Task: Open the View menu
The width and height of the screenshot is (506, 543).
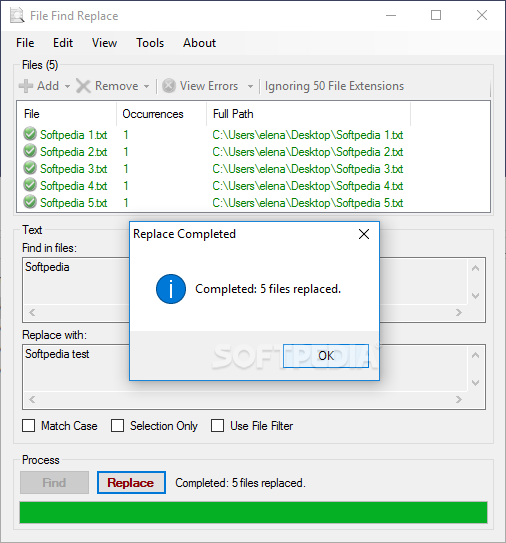Action: pos(104,43)
